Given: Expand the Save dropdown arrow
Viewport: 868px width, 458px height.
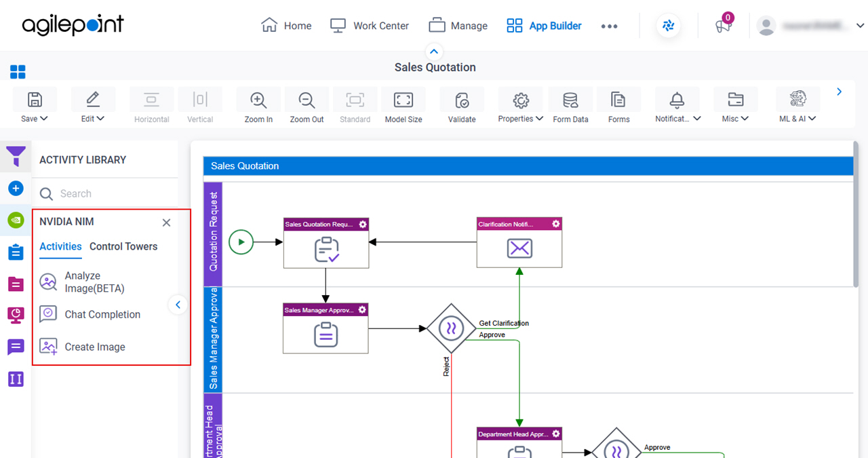Looking at the screenshot, I should [x=44, y=119].
